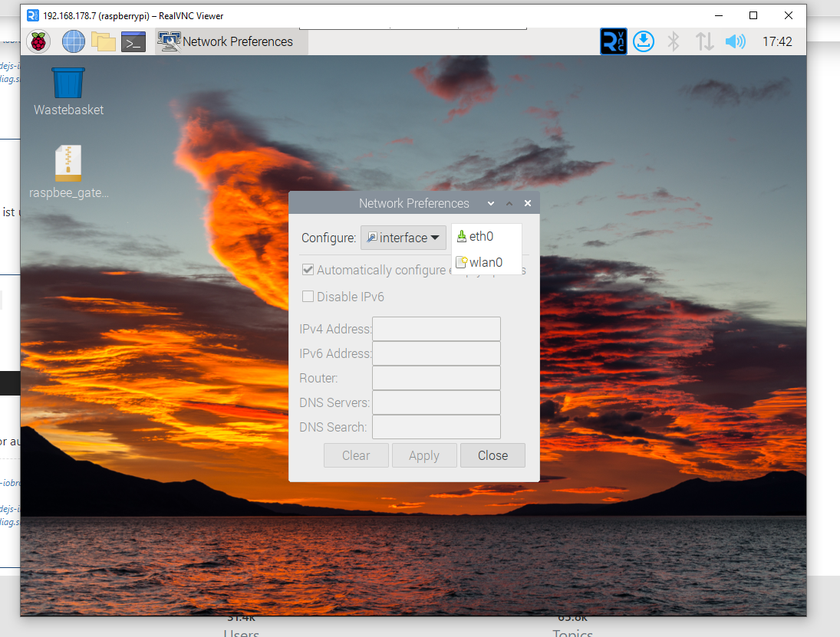Click the Apply button

[x=424, y=455]
